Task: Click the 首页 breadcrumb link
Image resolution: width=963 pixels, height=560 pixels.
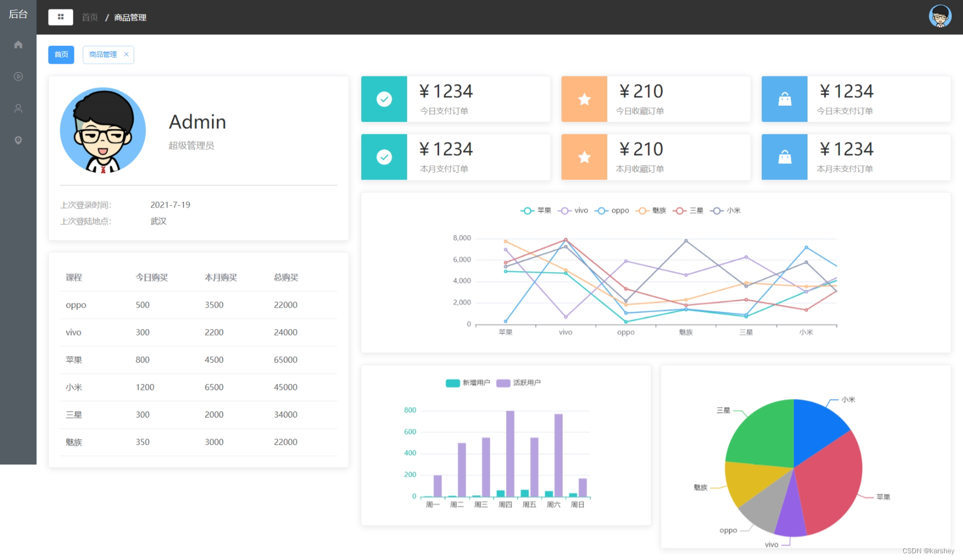Action: (x=89, y=17)
